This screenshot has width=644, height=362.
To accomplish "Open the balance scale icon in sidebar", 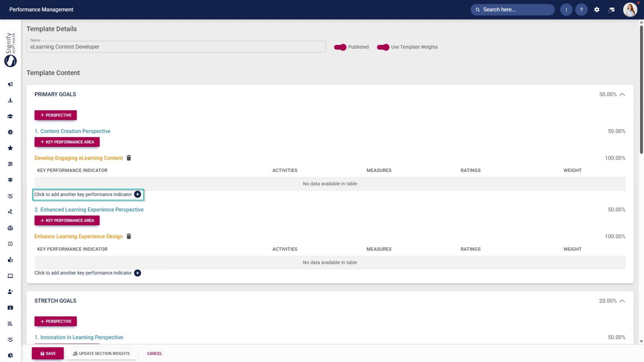I will (10, 228).
